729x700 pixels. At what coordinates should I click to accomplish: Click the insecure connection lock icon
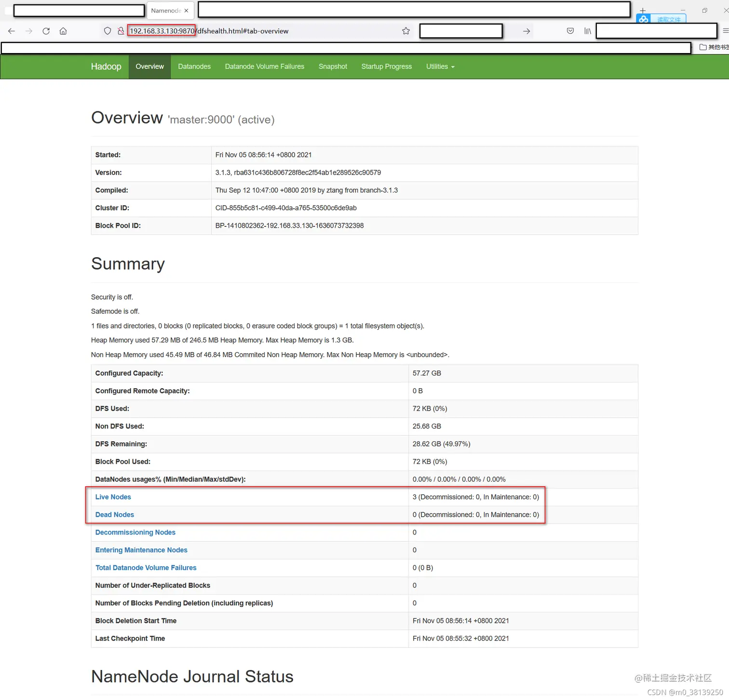pyautogui.click(x=121, y=31)
